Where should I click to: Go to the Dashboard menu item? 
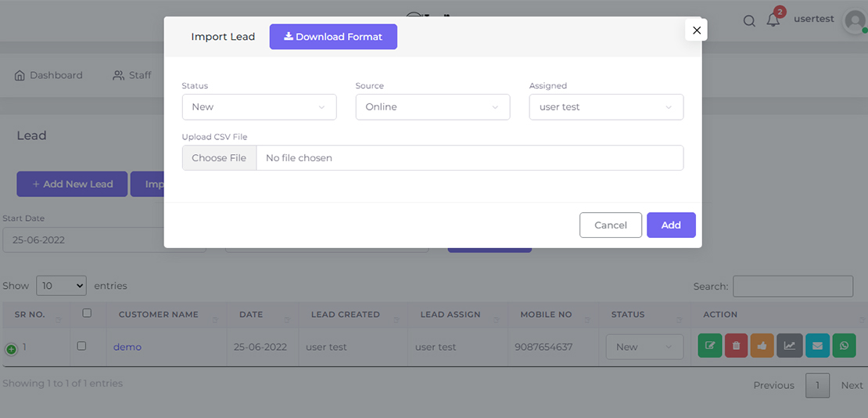48,75
